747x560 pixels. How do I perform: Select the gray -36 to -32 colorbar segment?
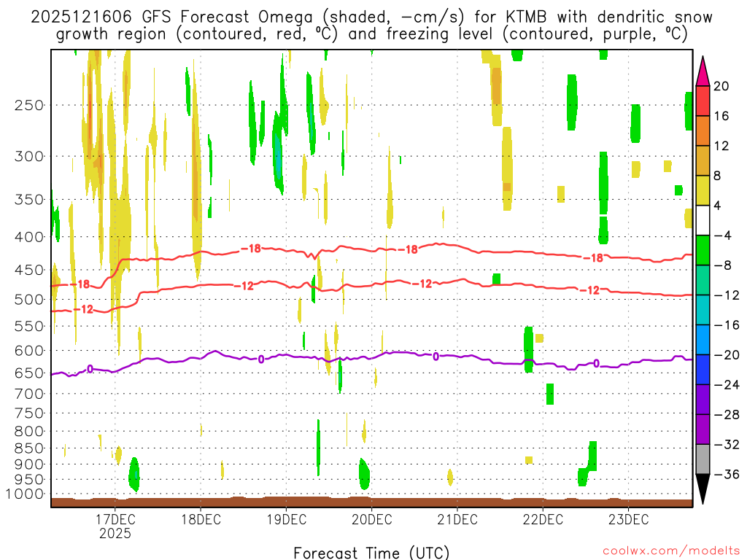point(703,459)
